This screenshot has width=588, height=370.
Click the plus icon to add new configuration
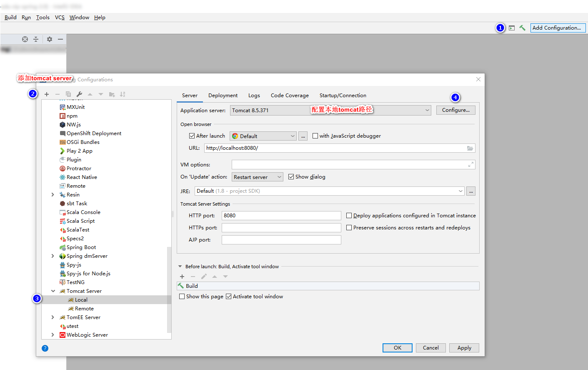click(47, 94)
